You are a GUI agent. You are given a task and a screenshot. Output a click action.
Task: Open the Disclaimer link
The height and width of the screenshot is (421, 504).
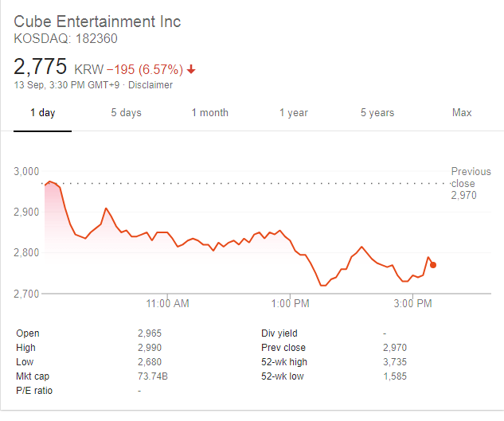(150, 85)
